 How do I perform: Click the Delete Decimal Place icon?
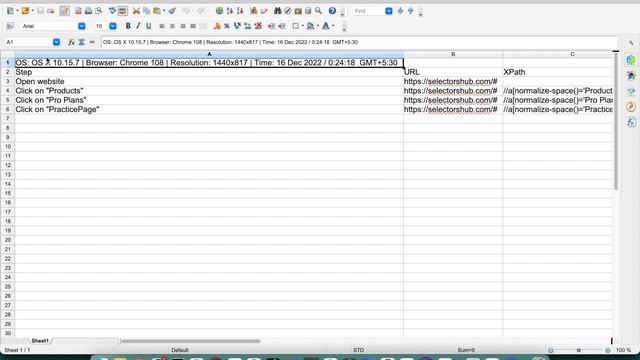pos(258,26)
